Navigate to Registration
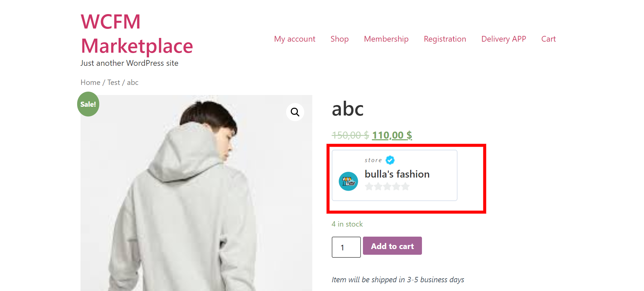Screen dimensions: 644x291 click(445, 39)
